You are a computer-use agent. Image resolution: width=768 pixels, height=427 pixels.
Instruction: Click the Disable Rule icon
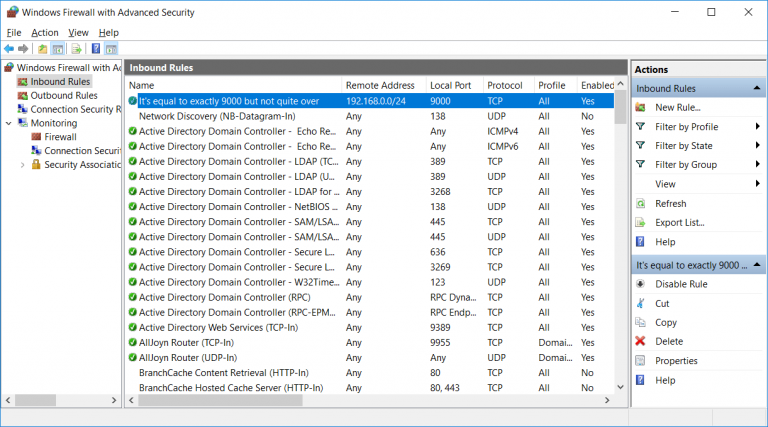(640, 284)
